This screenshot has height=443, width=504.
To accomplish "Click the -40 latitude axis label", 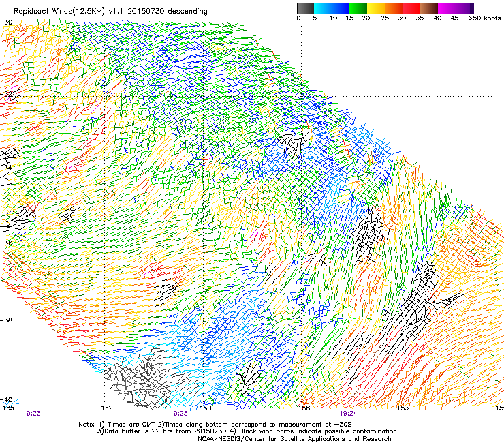I will point(6,399).
